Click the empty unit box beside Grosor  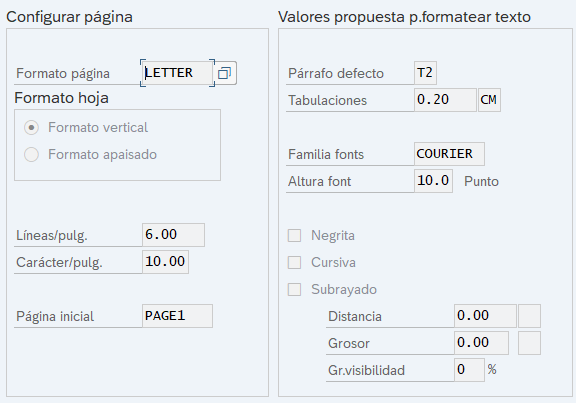(x=529, y=343)
